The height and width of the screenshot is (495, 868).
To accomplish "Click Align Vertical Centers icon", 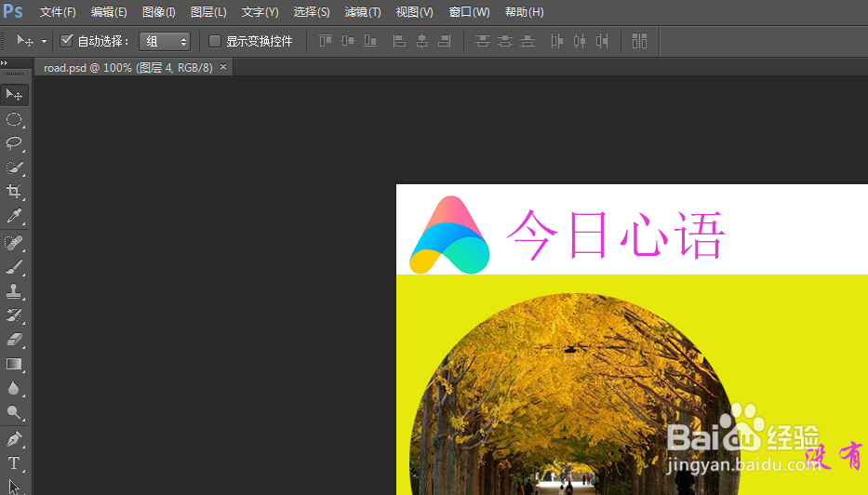I will pos(348,41).
